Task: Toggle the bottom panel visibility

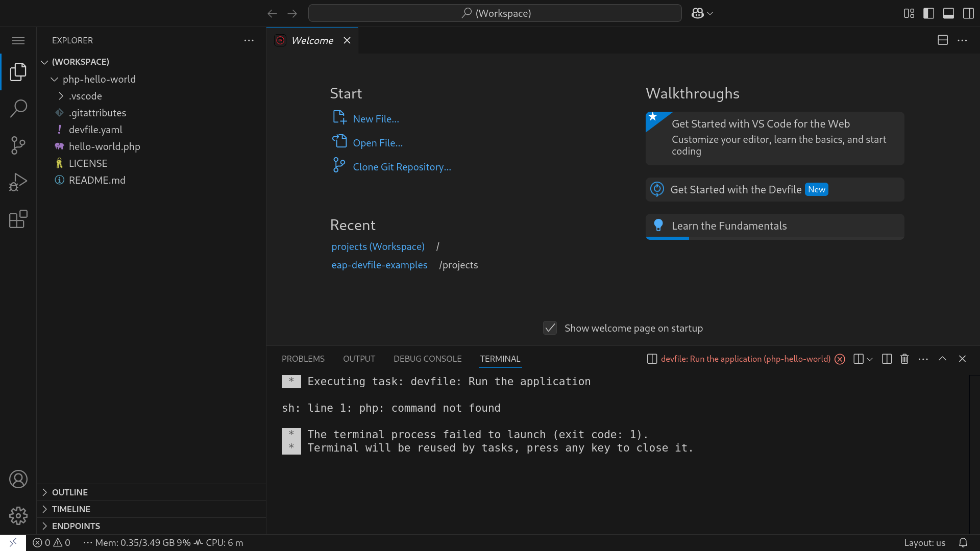Action: tap(948, 13)
